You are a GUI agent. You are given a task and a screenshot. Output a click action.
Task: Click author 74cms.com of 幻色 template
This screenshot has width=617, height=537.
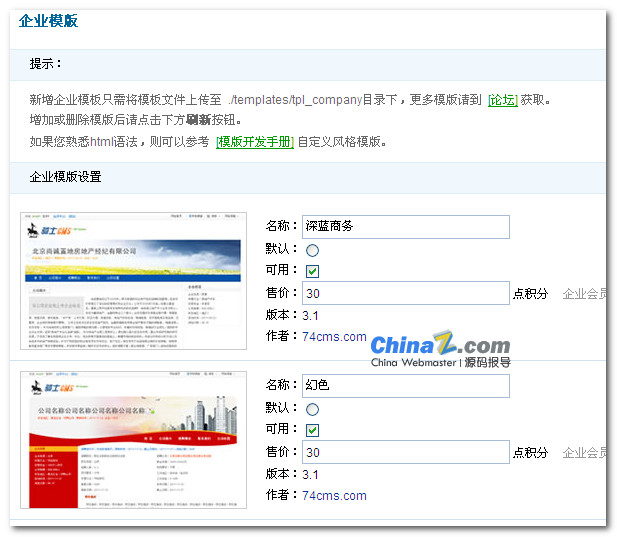click(334, 496)
